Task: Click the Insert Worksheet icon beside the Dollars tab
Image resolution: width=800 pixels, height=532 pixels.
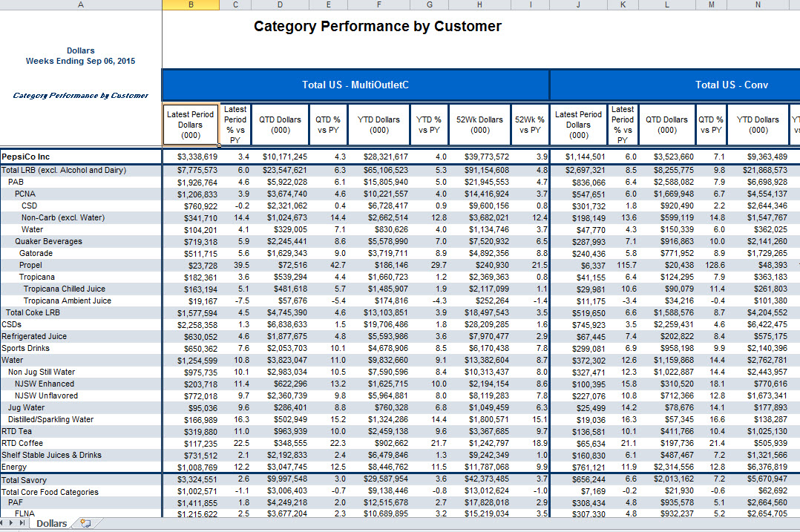Action: click(85, 523)
